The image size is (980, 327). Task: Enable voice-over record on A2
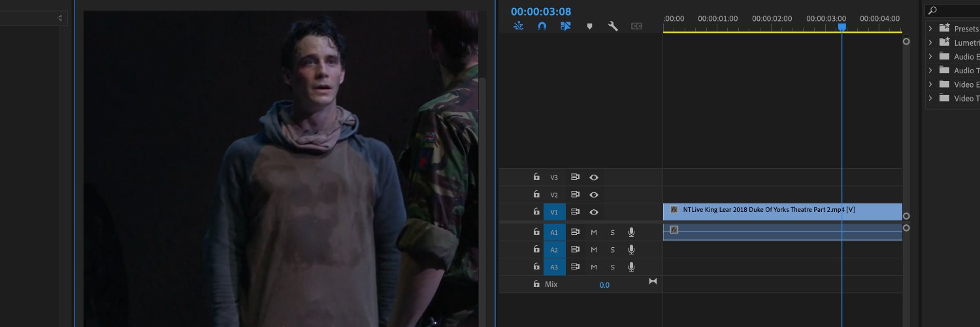point(631,249)
